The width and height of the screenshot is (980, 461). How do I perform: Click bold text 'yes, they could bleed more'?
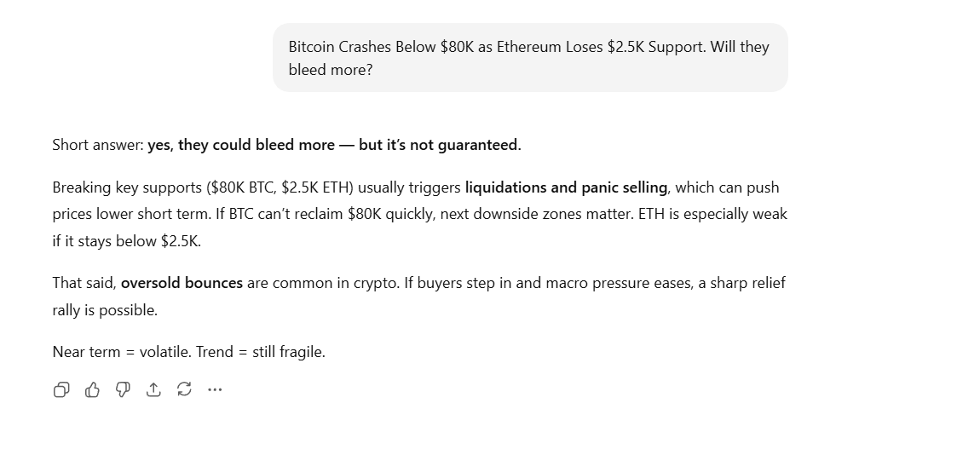[240, 145]
